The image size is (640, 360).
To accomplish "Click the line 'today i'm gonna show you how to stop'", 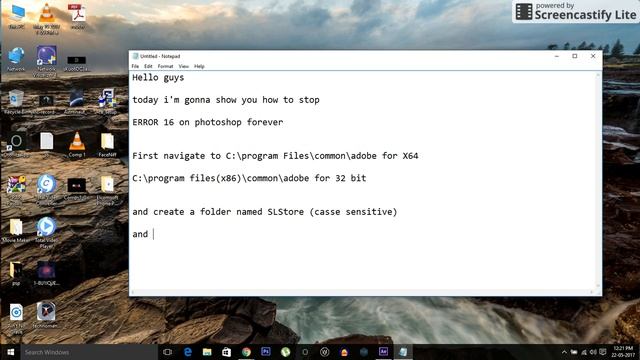I will [x=226, y=100].
